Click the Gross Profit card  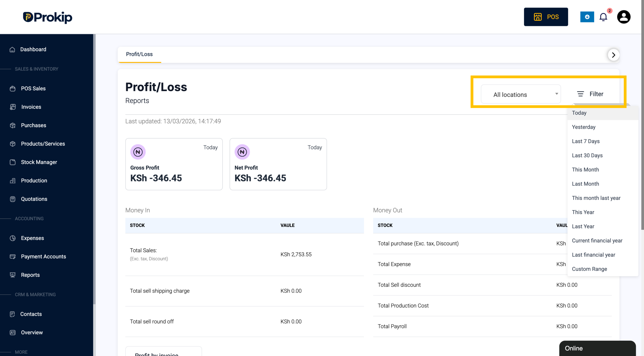[174, 164]
